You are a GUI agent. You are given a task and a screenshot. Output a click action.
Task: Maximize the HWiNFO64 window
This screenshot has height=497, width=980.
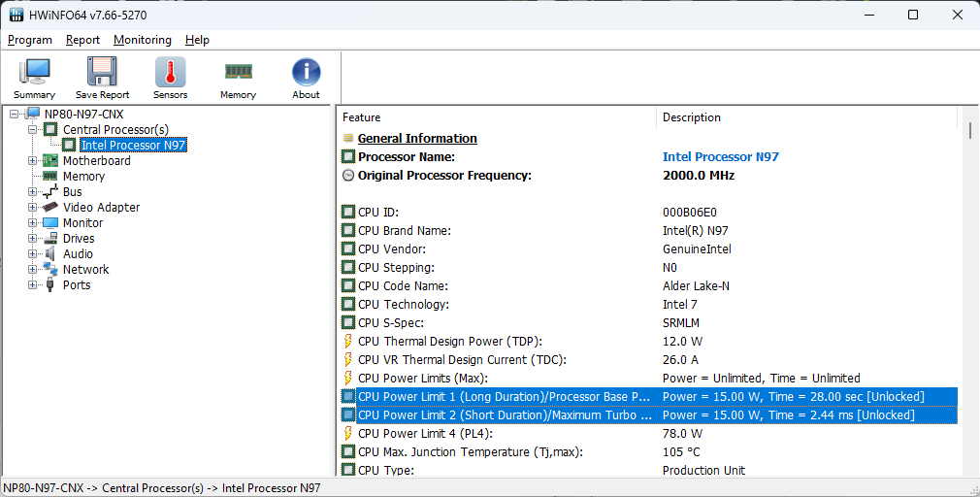click(x=913, y=15)
